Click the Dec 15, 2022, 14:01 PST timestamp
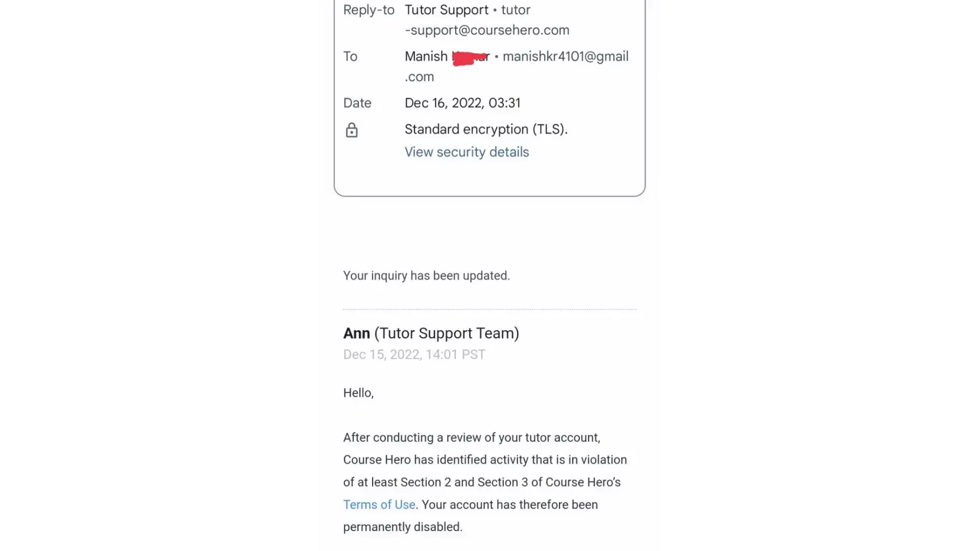This screenshot has height=551, width=980. point(414,355)
